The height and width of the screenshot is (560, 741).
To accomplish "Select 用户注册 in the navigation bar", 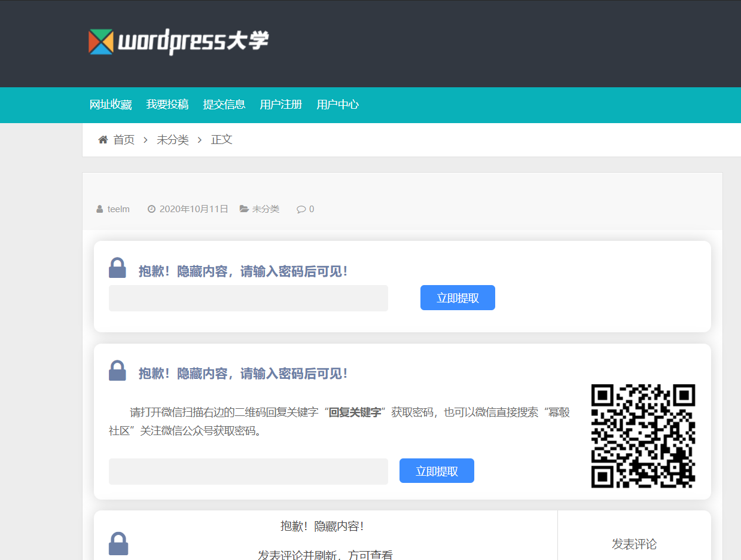I will [x=281, y=105].
